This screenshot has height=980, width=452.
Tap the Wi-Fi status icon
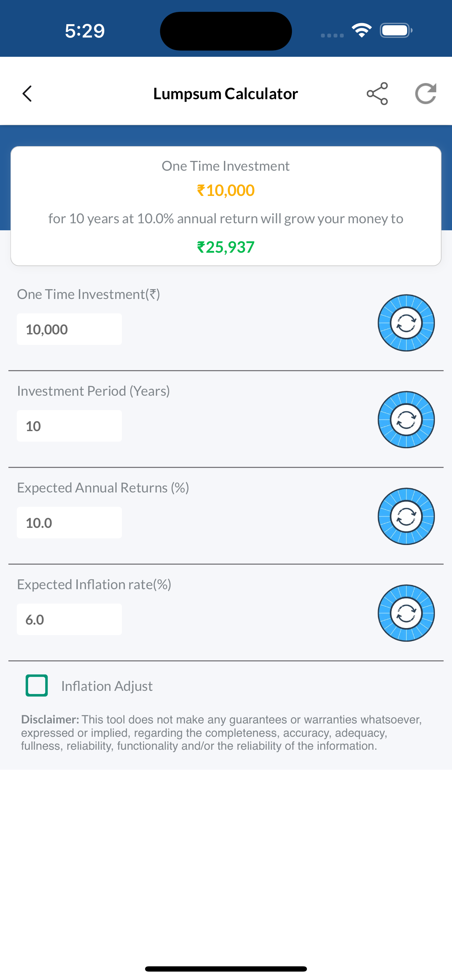[362, 30]
